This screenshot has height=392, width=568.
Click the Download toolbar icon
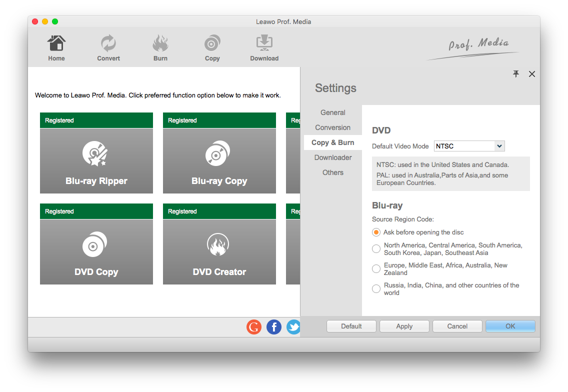pos(264,44)
